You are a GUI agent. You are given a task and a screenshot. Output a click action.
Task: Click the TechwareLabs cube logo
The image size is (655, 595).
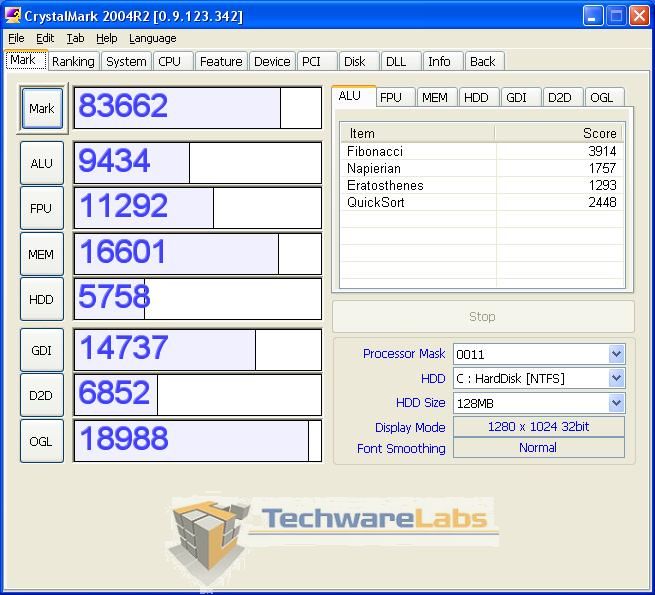point(207,540)
